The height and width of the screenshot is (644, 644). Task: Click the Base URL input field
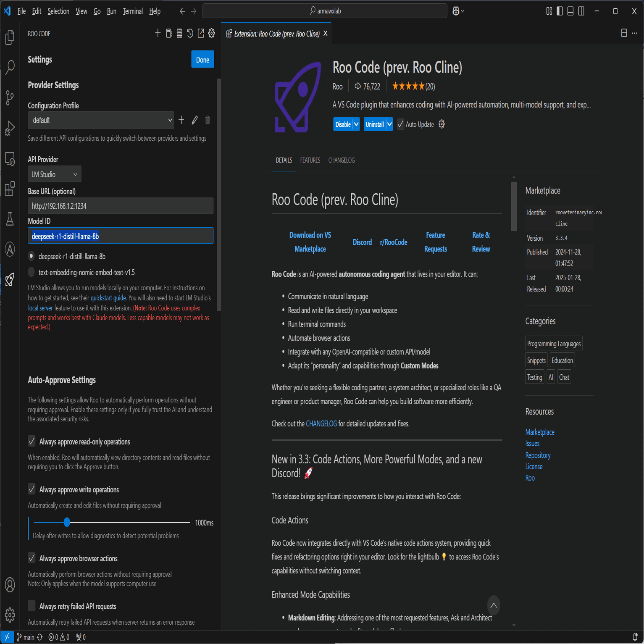121,206
